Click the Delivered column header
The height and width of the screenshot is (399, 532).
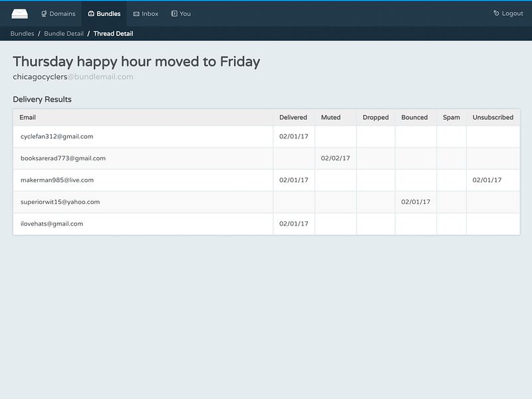(x=293, y=118)
